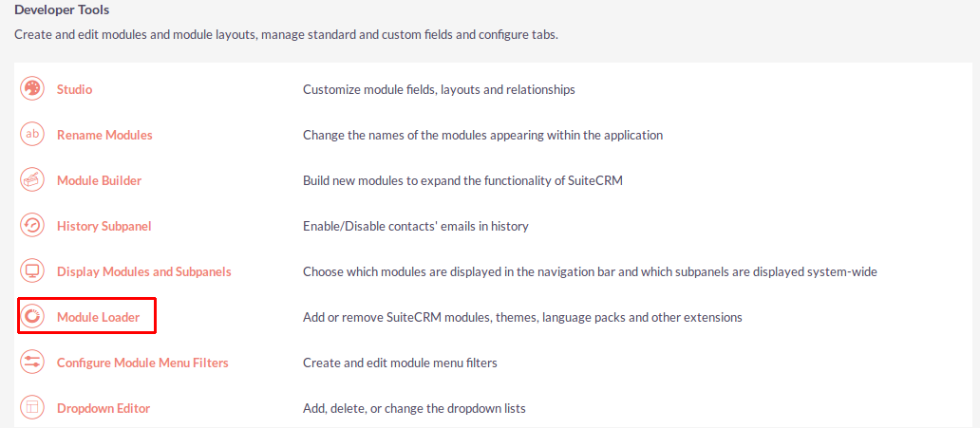Open the Module Builder link
Screen dimensions: 980x428
[100, 180]
